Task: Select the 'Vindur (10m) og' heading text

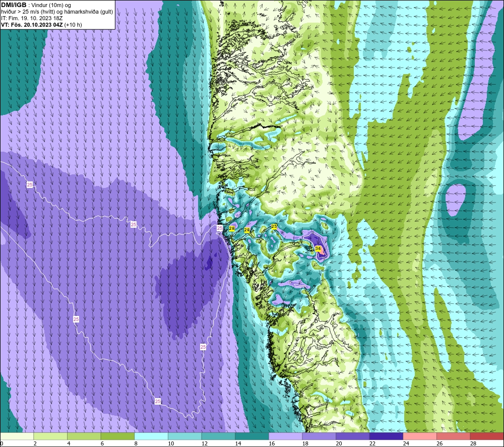Action: (x=51, y=5)
